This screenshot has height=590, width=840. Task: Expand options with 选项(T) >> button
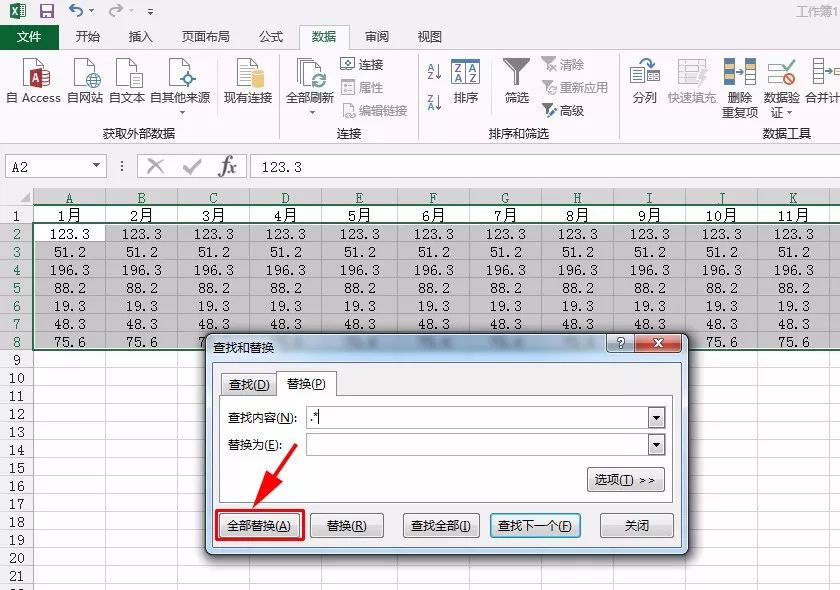click(x=625, y=480)
